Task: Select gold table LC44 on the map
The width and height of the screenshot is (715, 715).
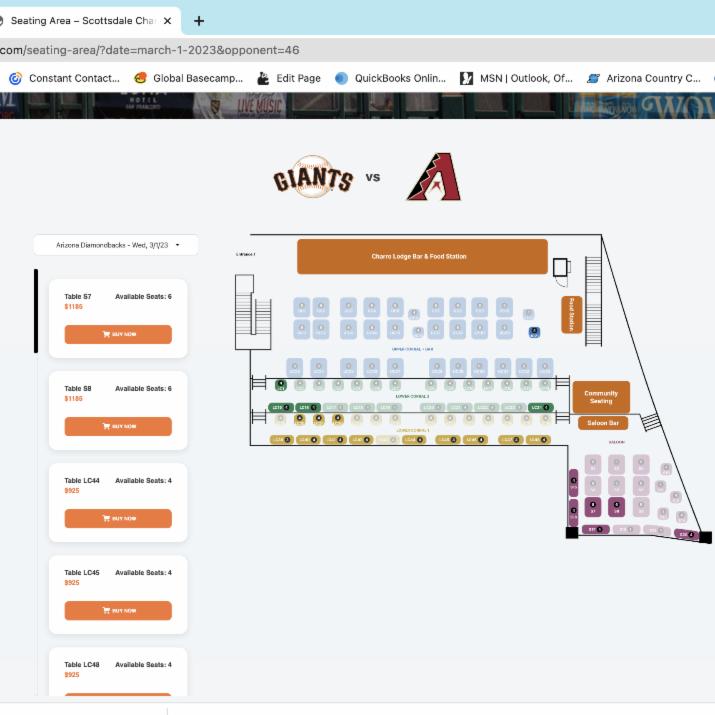Action: coord(414,440)
